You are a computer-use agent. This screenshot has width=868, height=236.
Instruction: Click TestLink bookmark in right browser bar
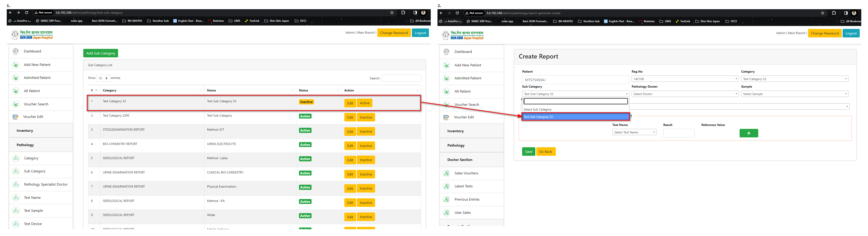click(x=683, y=21)
